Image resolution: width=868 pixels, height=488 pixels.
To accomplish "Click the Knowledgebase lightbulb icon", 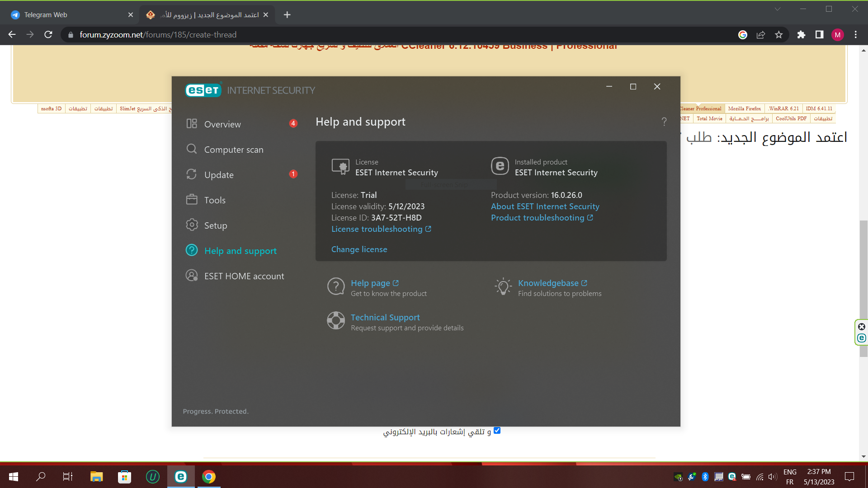I will click(x=503, y=286).
